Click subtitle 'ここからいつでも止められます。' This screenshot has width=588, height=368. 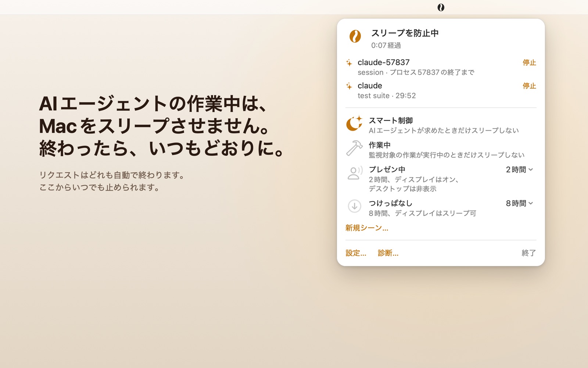(100, 187)
